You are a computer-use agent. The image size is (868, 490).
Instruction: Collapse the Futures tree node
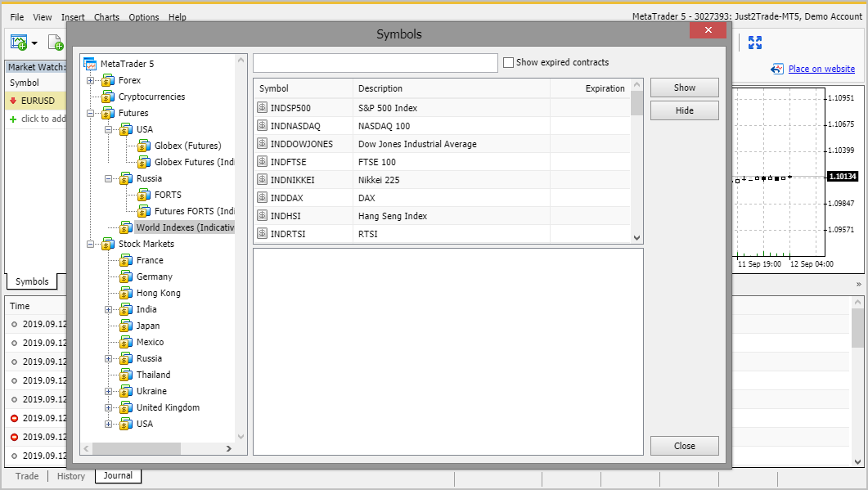pos(90,113)
